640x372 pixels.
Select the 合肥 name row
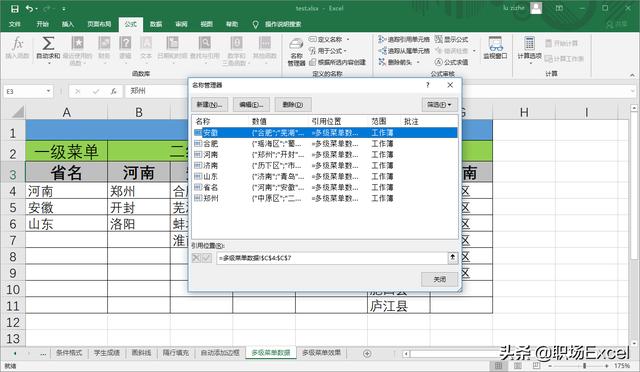pos(325,144)
